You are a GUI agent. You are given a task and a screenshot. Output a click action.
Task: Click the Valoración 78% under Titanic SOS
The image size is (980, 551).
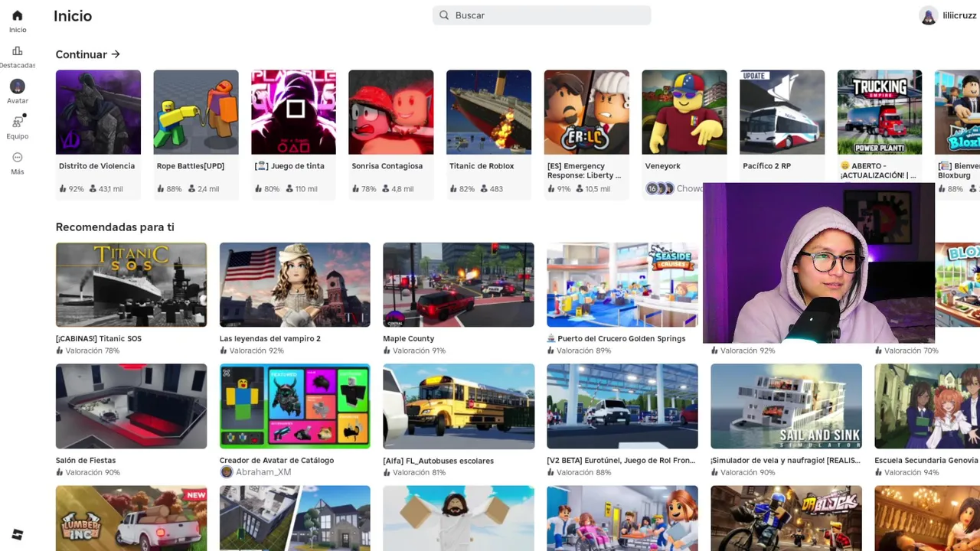click(87, 350)
